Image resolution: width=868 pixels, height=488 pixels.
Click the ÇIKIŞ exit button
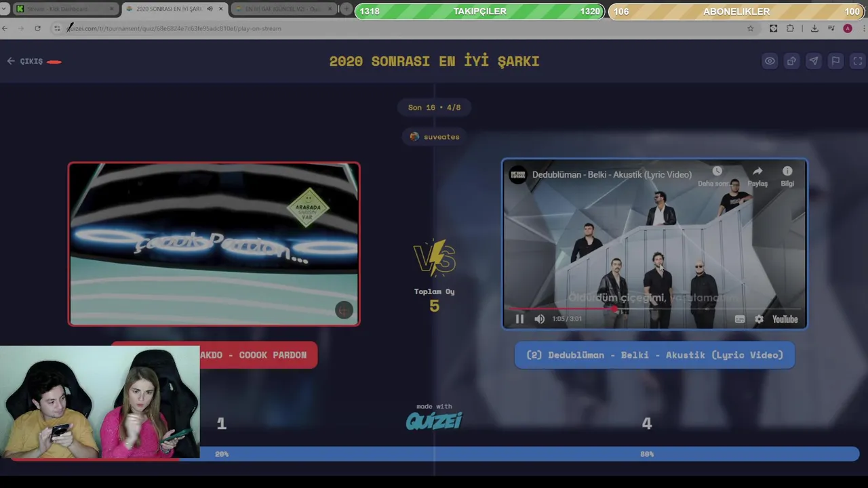[26, 61]
